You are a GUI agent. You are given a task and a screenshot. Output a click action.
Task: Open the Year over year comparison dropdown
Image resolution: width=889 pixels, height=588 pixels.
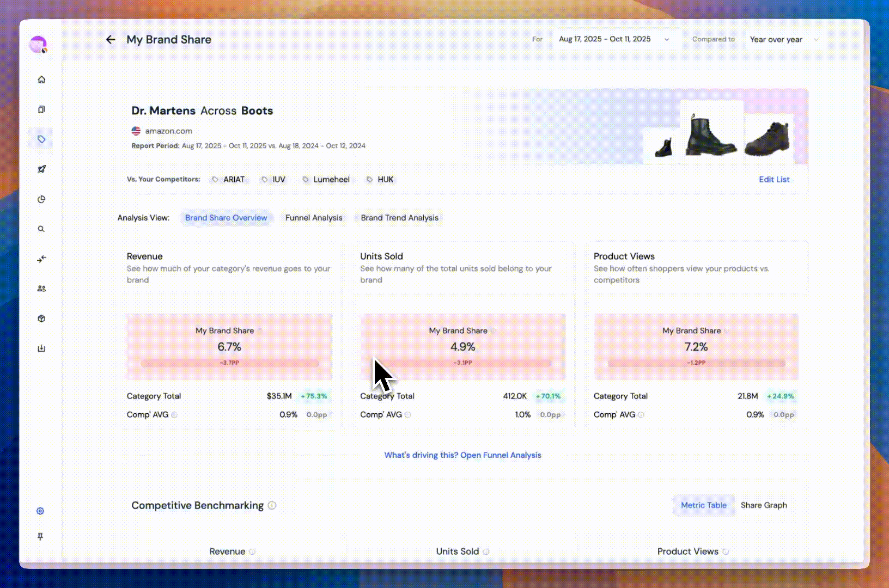coord(784,39)
